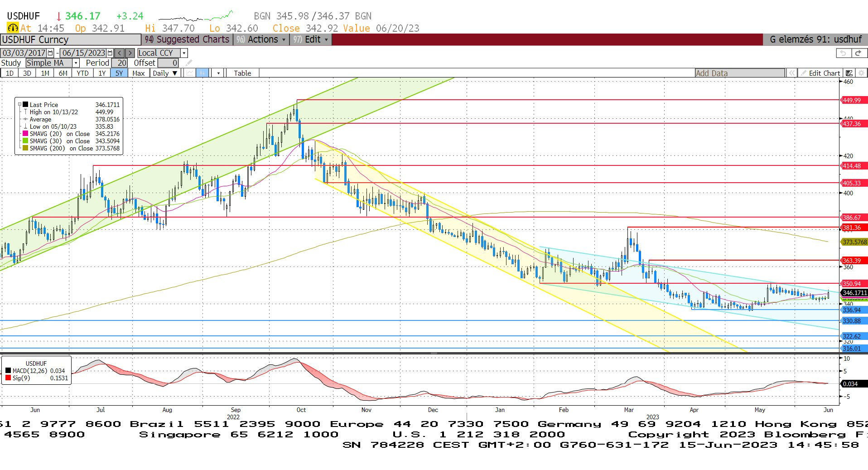Viewport: 868px width, 470px height.
Task: Click the undo arrow button
Action: pyautogui.click(x=843, y=53)
